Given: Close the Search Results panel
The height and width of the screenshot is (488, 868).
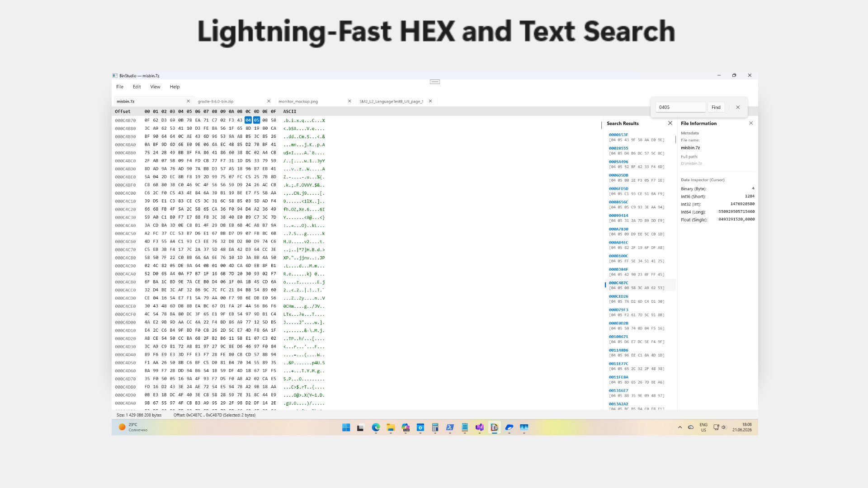Looking at the screenshot, I should [670, 123].
